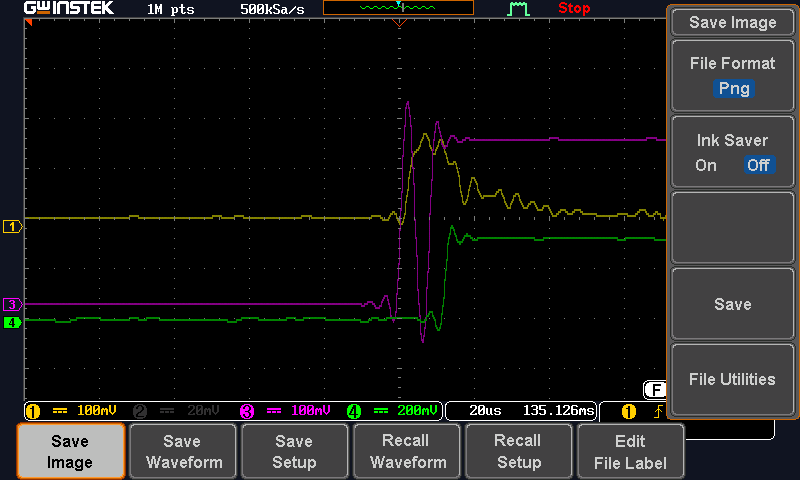The image size is (800, 480).
Task: Open the Recall Setup menu
Action: [519, 451]
